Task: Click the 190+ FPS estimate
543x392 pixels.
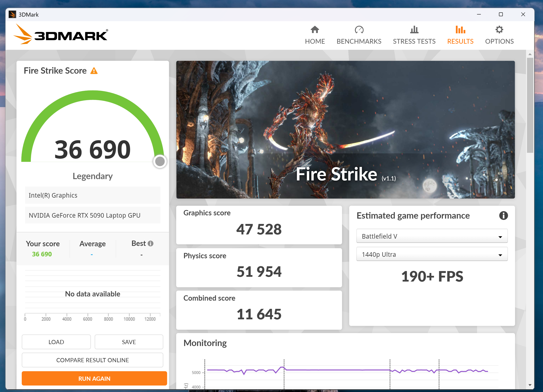Action: (x=432, y=276)
